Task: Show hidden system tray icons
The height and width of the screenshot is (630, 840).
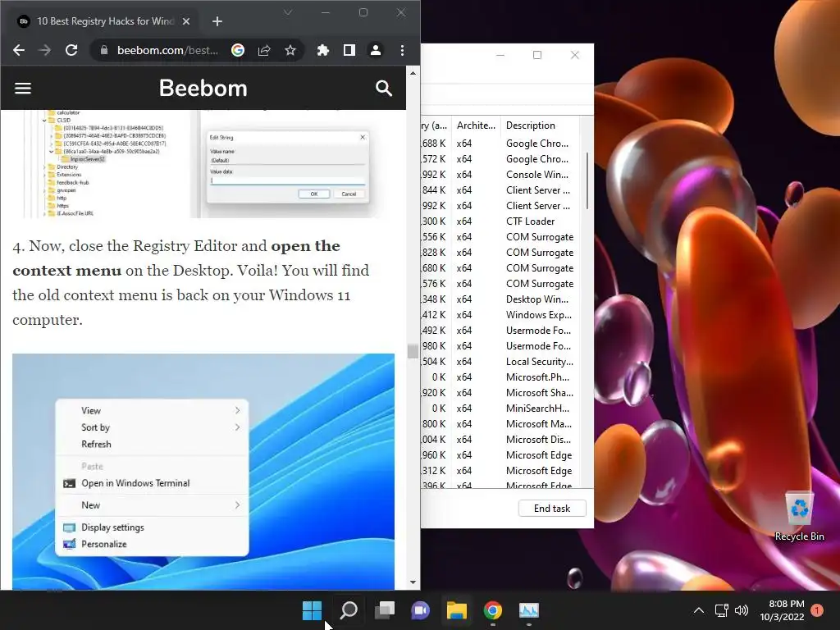Action: tap(699, 610)
